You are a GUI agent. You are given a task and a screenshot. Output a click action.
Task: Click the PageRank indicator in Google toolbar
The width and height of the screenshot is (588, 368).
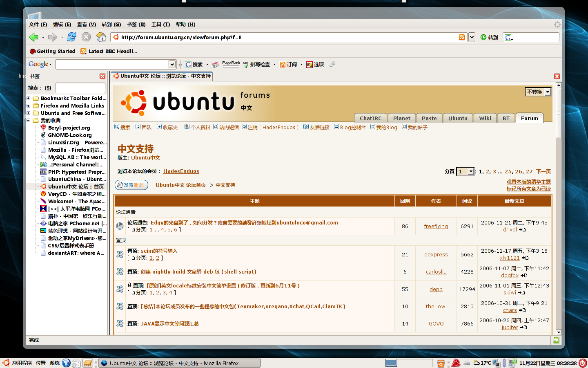pos(231,64)
